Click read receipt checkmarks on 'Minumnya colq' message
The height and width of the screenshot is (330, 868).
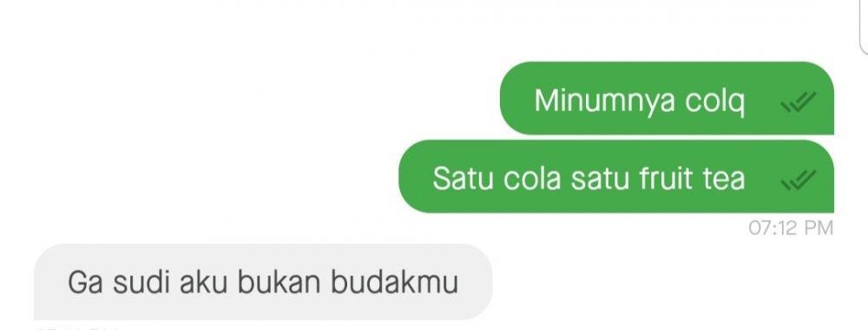tap(799, 102)
